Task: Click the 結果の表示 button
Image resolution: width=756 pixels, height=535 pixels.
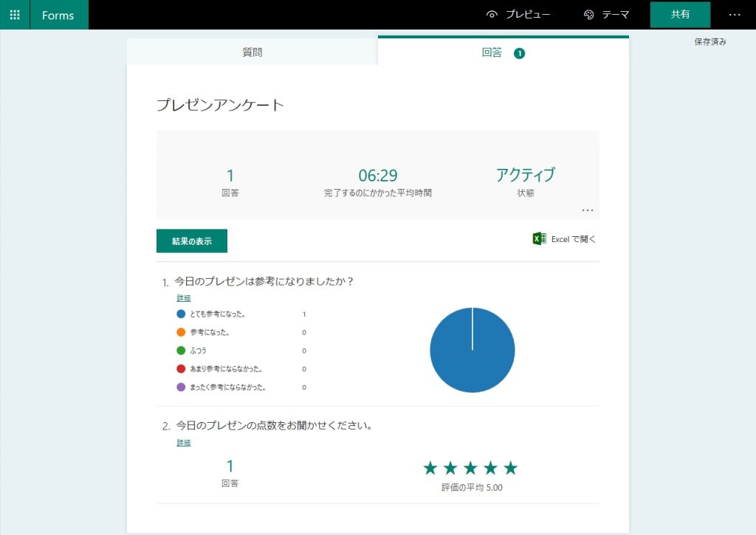Action: click(191, 240)
